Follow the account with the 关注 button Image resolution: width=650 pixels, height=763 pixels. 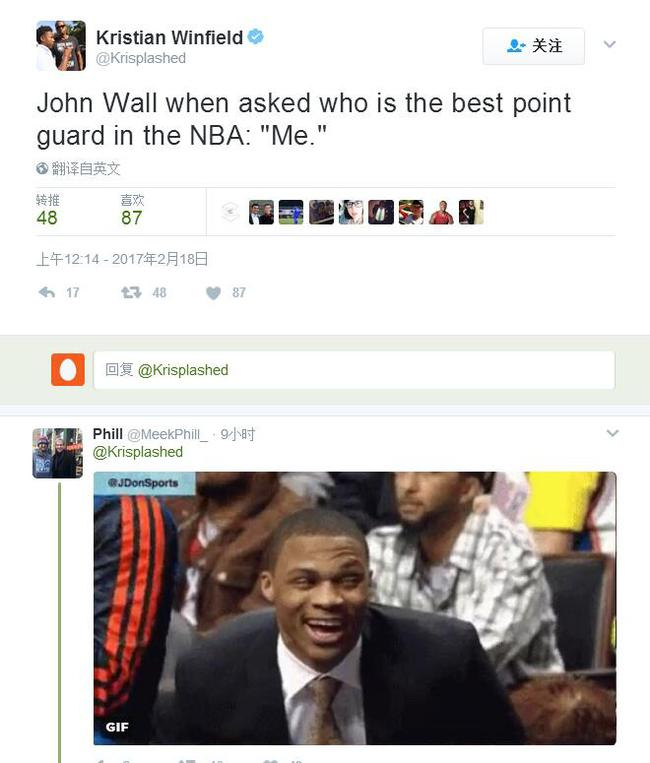pyautogui.click(x=533, y=46)
